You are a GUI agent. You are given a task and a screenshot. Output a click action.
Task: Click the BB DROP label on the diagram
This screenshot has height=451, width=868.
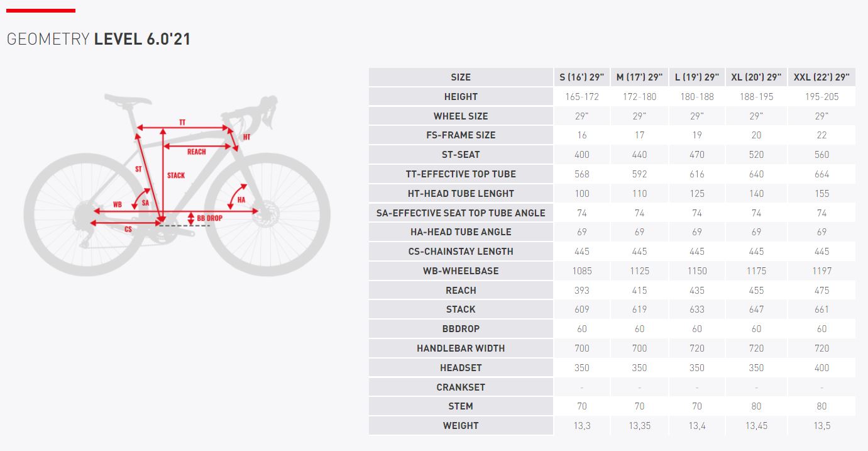pos(209,218)
